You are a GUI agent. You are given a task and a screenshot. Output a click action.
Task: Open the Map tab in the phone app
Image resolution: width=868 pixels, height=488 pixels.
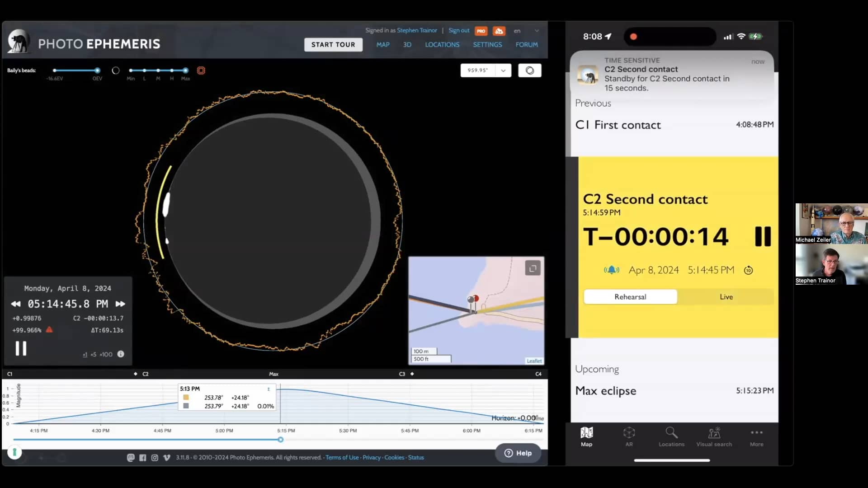click(586, 436)
